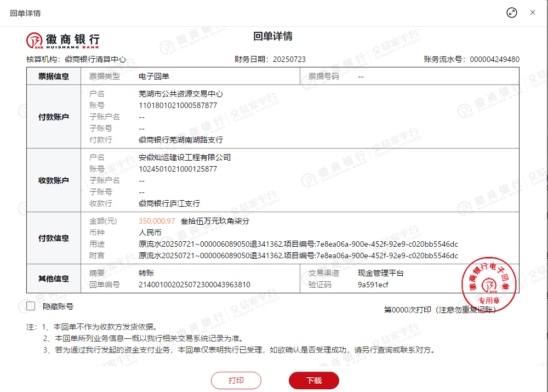Click payer name 芜湖市公共资源交易中心

pyautogui.click(x=181, y=94)
